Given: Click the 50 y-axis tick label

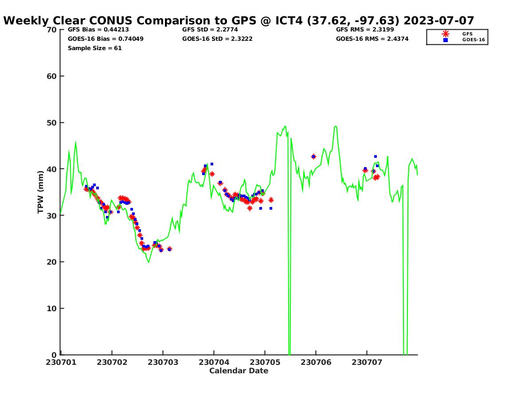Looking at the screenshot, I should pyautogui.click(x=52, y=123).
